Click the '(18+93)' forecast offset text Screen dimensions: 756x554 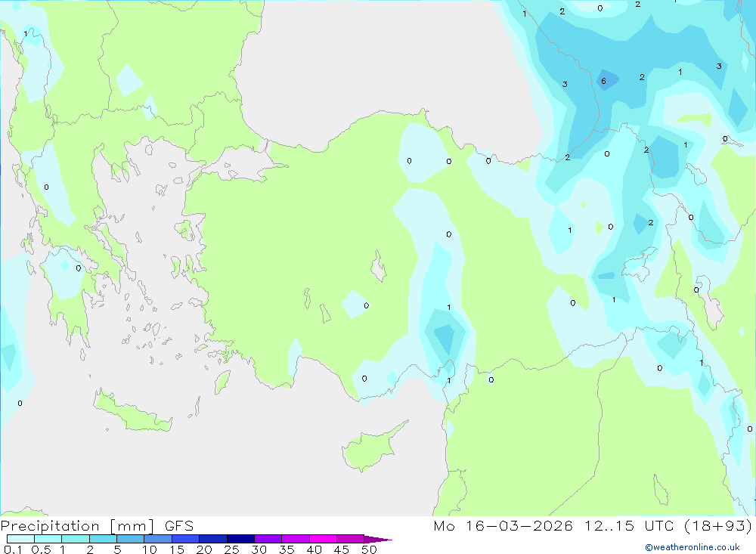click(x=718, y=526)
